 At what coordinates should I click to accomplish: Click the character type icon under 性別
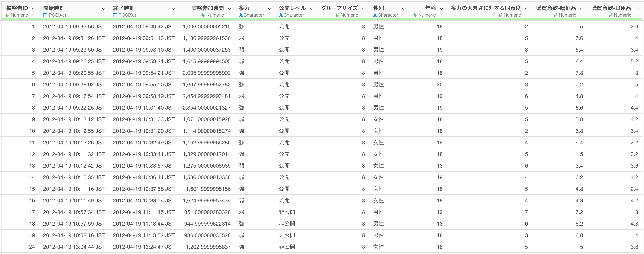point(375,15)
